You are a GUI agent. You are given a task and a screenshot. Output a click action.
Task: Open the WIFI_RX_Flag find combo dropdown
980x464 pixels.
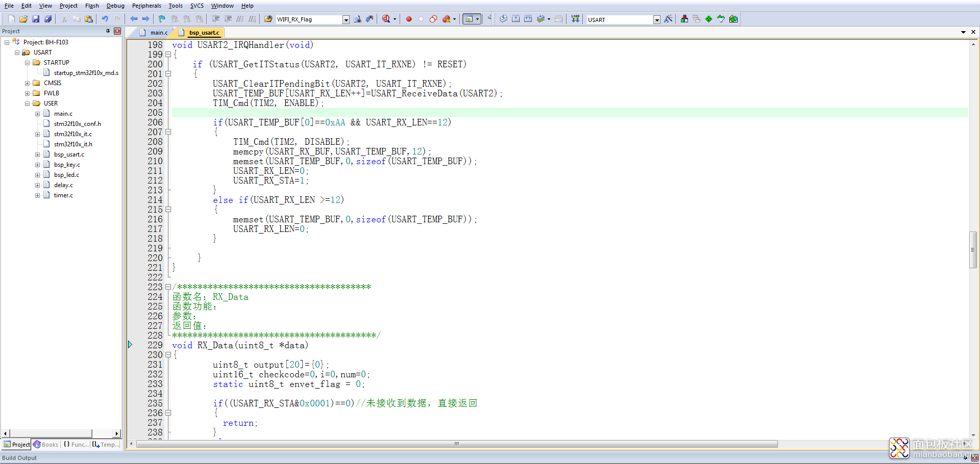coord(346,19)
